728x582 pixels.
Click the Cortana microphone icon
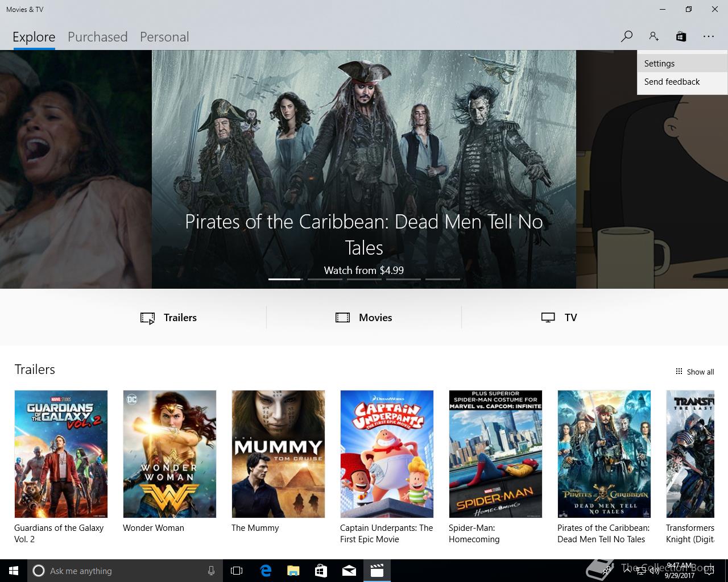point(211,571)
